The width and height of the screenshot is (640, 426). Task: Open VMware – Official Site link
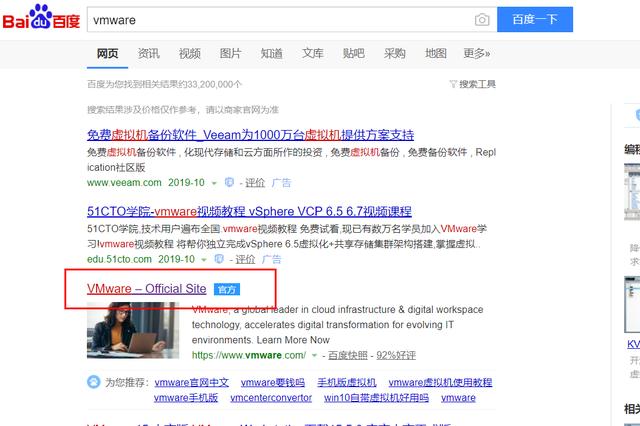147,288
